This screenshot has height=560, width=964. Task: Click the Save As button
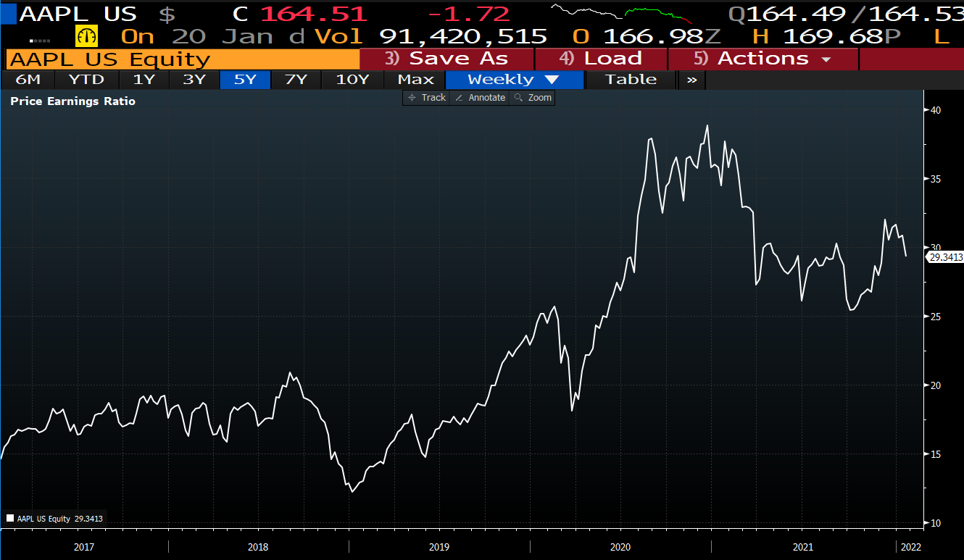447,59
